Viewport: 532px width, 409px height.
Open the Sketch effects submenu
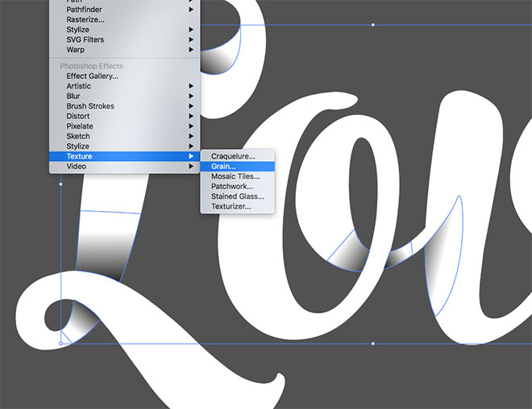pyautogui.click(x=78, y=136)
